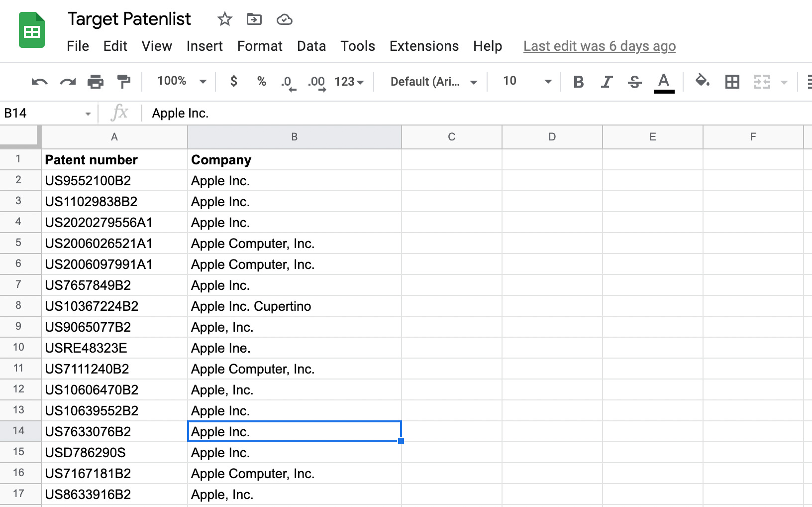Image resolution: width=812 pixels, height=507 pixels.
Task: Open the View menu
Action: tap(157, 46)
